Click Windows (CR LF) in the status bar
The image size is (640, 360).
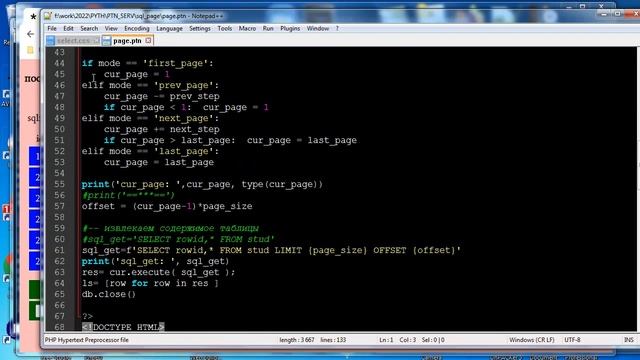(x=531, y=340)
